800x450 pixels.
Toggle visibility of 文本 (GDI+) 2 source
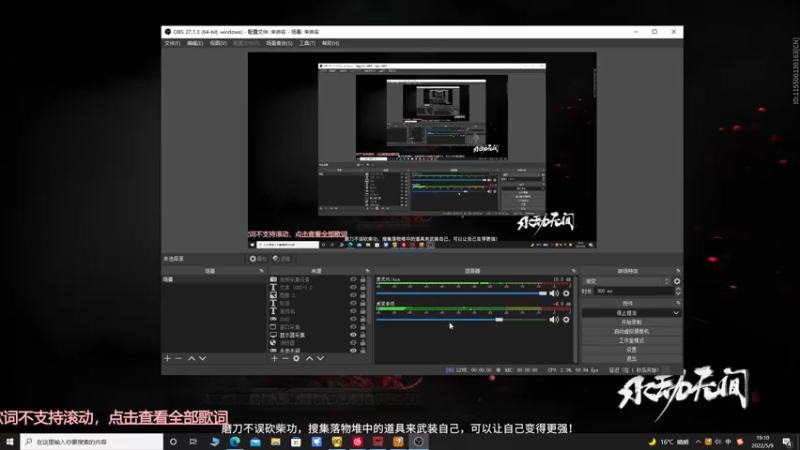point(353,287)
